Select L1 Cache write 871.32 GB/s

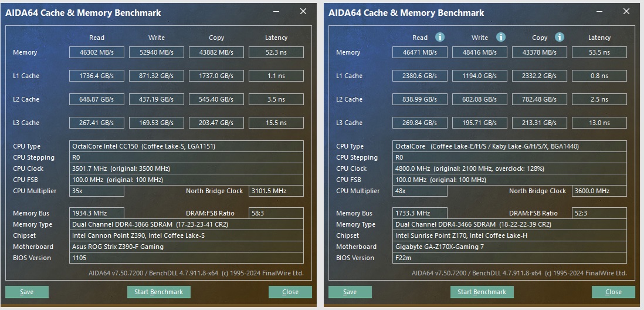[x=157, y=76]
